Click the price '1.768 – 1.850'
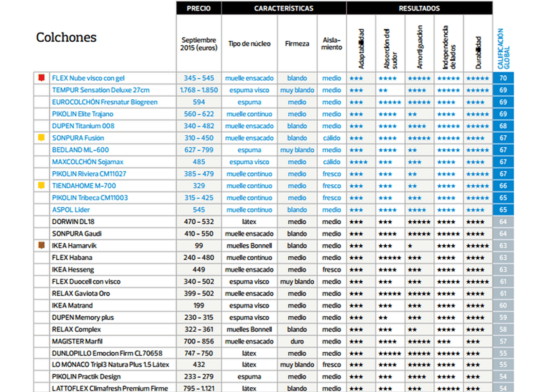The image size is (549, 392). (x=199, y=90)
